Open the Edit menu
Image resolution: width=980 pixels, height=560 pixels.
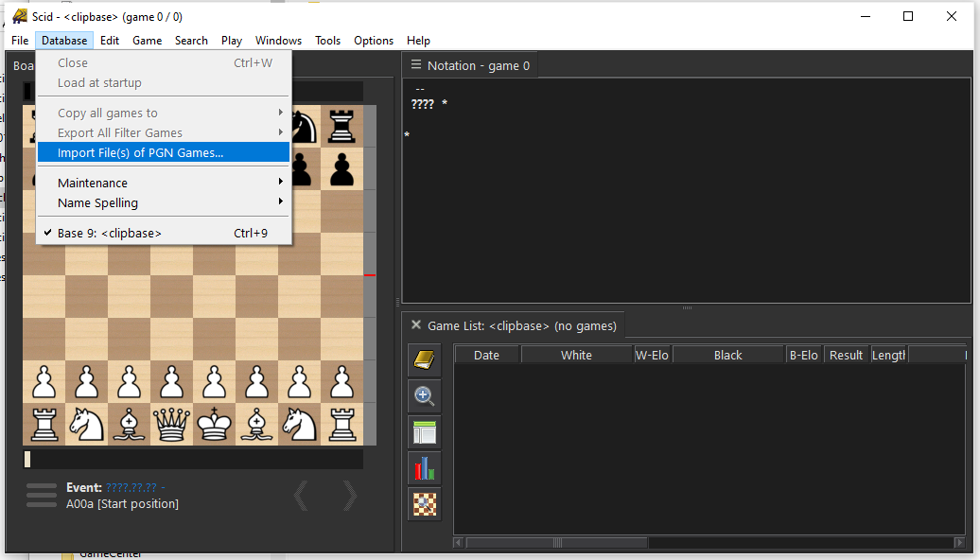point(110,41)
